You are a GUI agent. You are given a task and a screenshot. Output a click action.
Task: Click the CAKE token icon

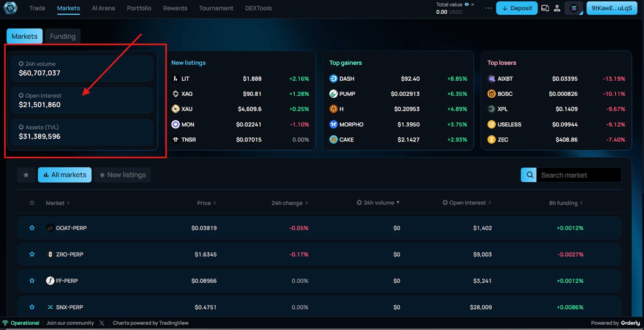tap(333, 140)
